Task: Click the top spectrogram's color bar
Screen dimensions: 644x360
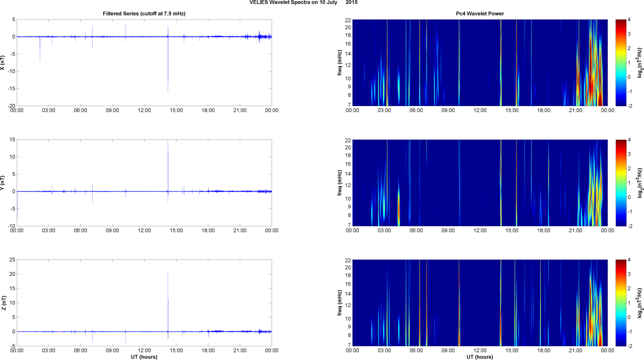Action: [620, 63]
